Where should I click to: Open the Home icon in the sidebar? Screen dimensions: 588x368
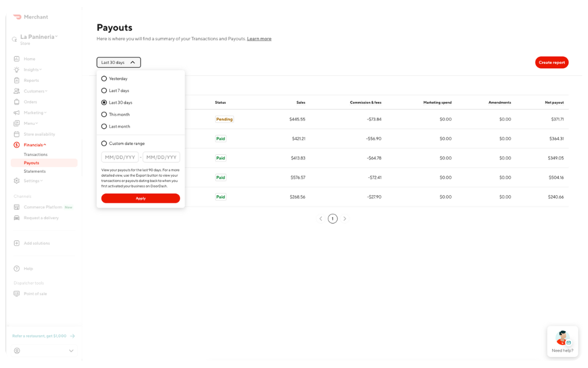click(17, 58)
